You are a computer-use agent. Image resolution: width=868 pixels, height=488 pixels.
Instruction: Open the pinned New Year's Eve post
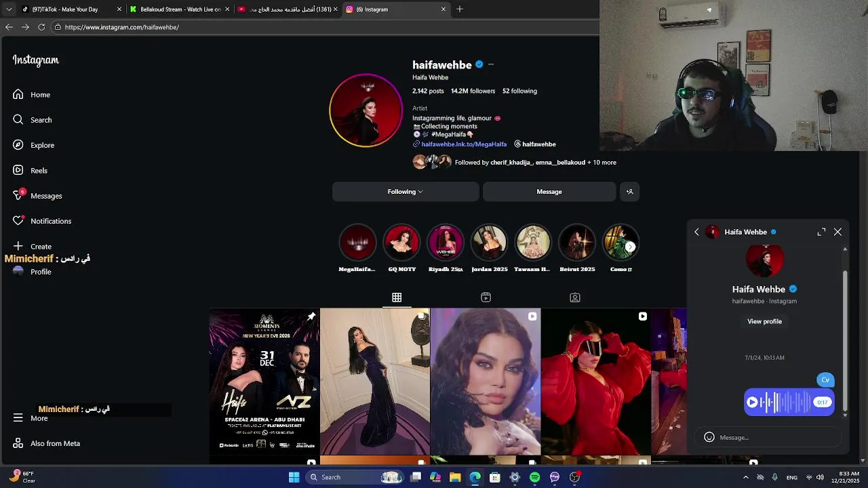click(x=264, y=382)
